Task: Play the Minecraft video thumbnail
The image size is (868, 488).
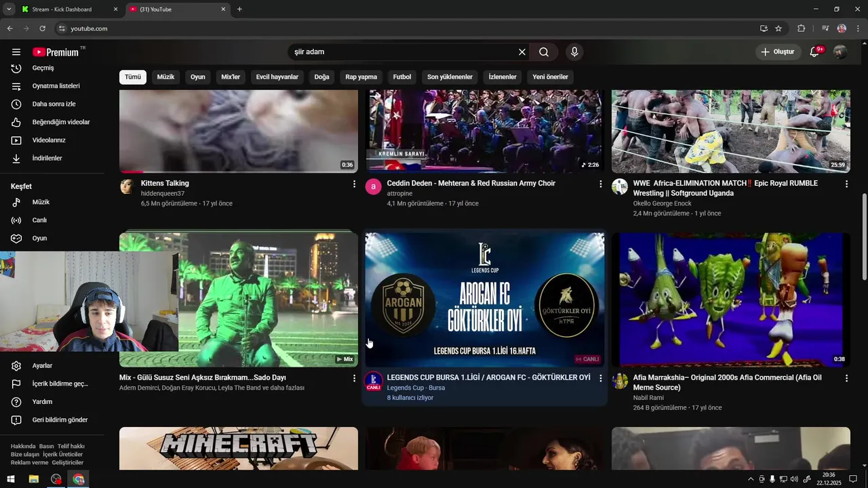Action: pos(239,448)
